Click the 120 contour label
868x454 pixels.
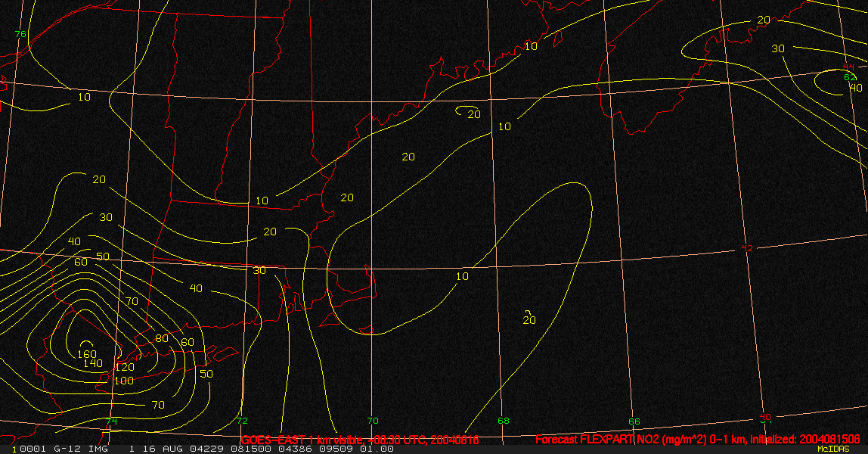[x=125, y=367]
